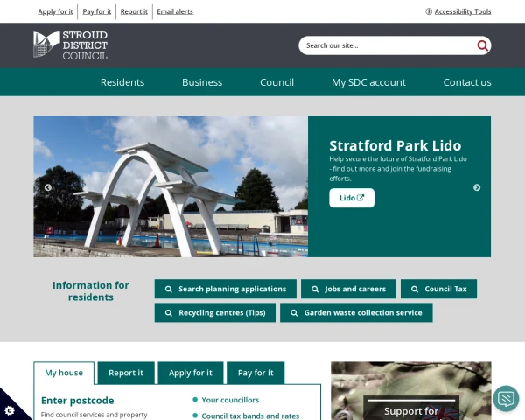Open the Apply for it top link
Viewport: 525px width, 420px height.
click(x=56, y=11)
